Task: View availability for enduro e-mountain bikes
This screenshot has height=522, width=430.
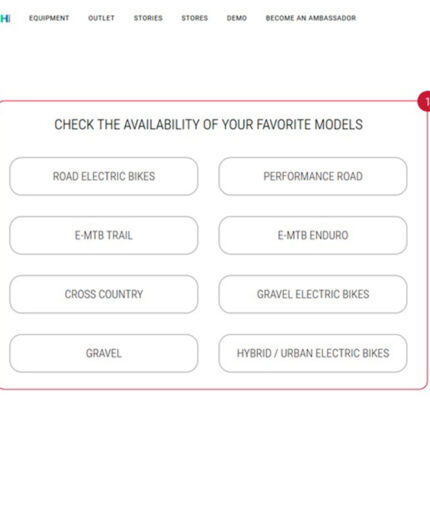Action: point(313,235)
